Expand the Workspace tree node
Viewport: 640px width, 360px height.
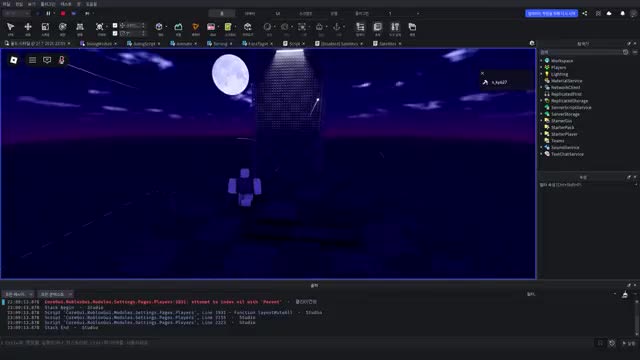[x=542, y=61]
